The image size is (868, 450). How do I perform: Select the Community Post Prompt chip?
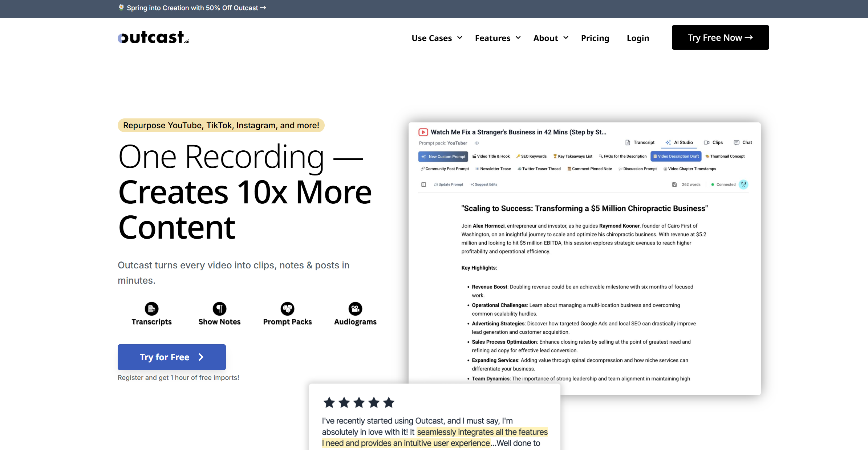[445, 169]
